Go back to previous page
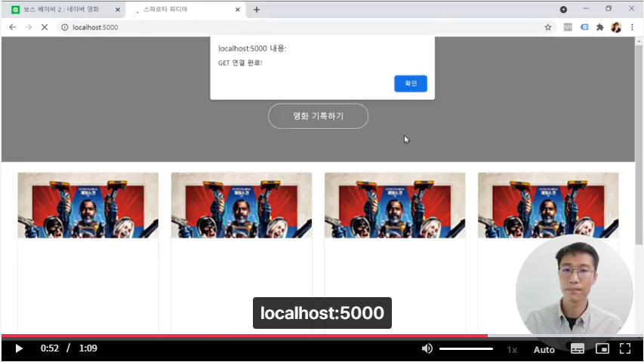The height and width of the screenshot is (362, 644). [13, 27]
